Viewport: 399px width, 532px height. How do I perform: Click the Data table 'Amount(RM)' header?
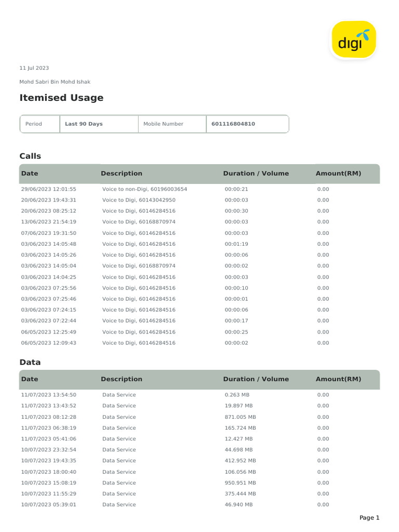tap(338, 379)
